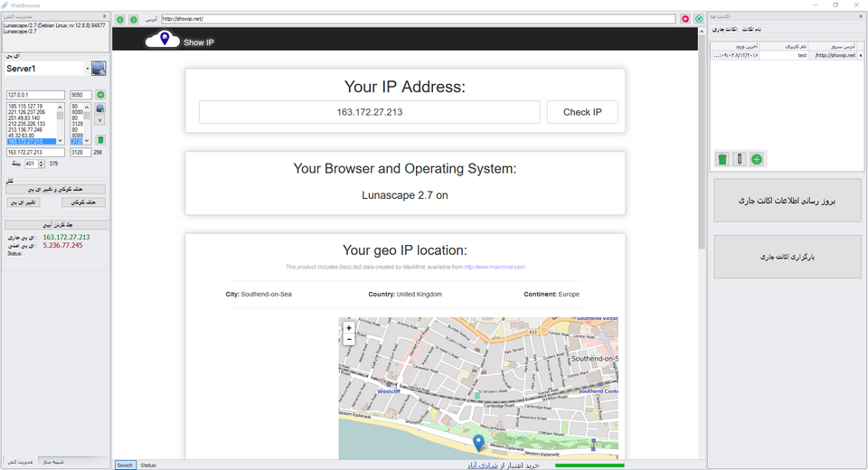This screenshot has width=868, height=470.
Task: Click the blue location pin on the map
Action: tap(478, 442)
